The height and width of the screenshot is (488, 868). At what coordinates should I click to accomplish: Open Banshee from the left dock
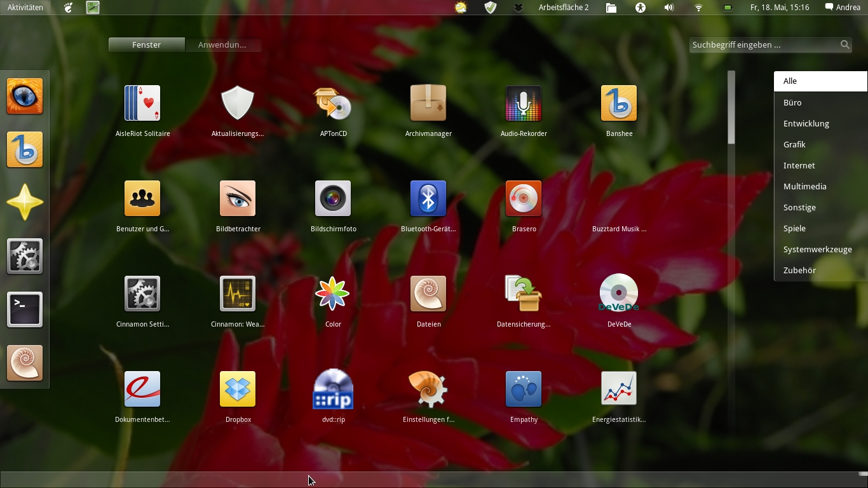pos(25,149)
